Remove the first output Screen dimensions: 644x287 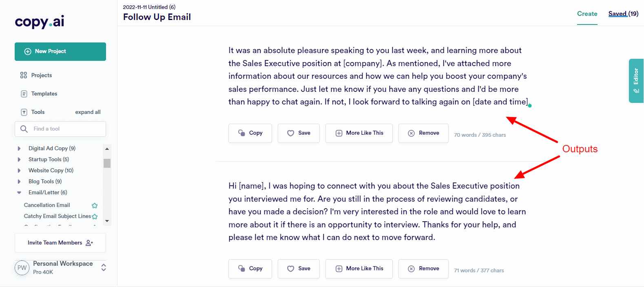point(423,133)
